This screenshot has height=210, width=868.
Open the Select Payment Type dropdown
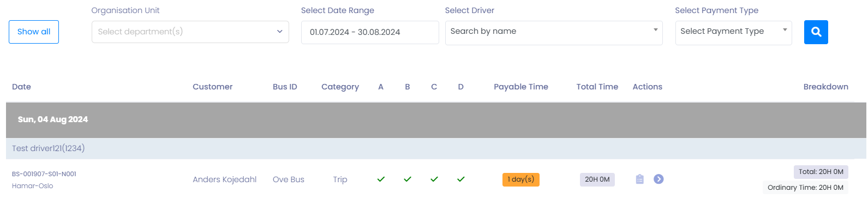point(733,33)
